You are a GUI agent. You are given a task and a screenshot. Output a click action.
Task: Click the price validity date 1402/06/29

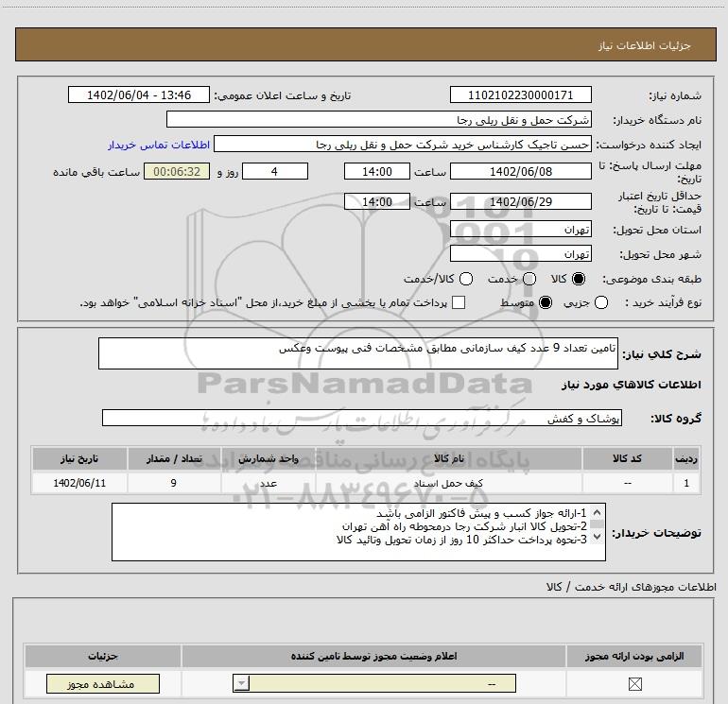click(x=520, y=201)
